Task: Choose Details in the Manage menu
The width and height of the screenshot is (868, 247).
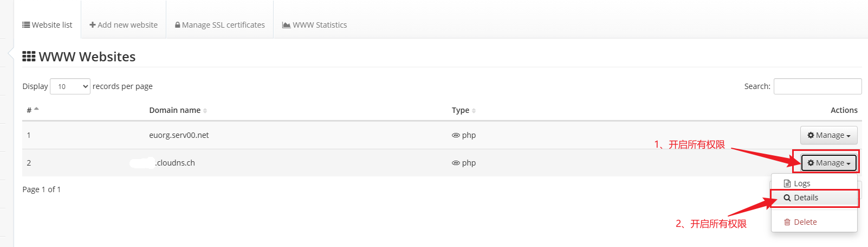Action: coord(806,198)
